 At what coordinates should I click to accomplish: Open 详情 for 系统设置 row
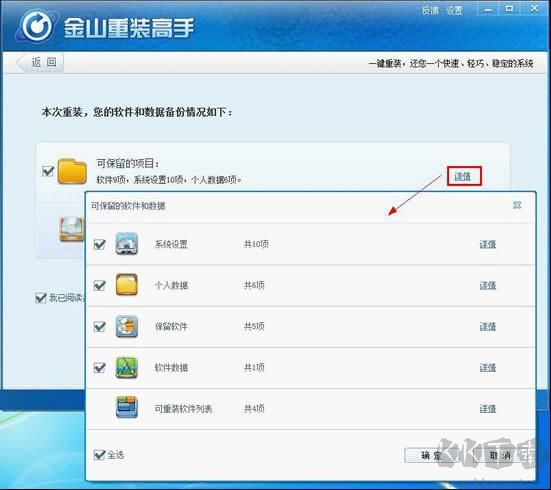(x=488, y=244)
